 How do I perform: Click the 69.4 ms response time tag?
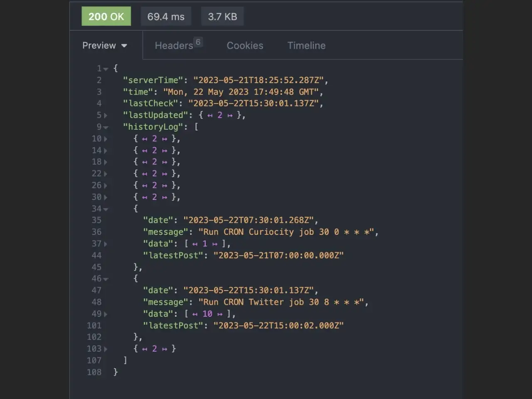tap(166, 17)
